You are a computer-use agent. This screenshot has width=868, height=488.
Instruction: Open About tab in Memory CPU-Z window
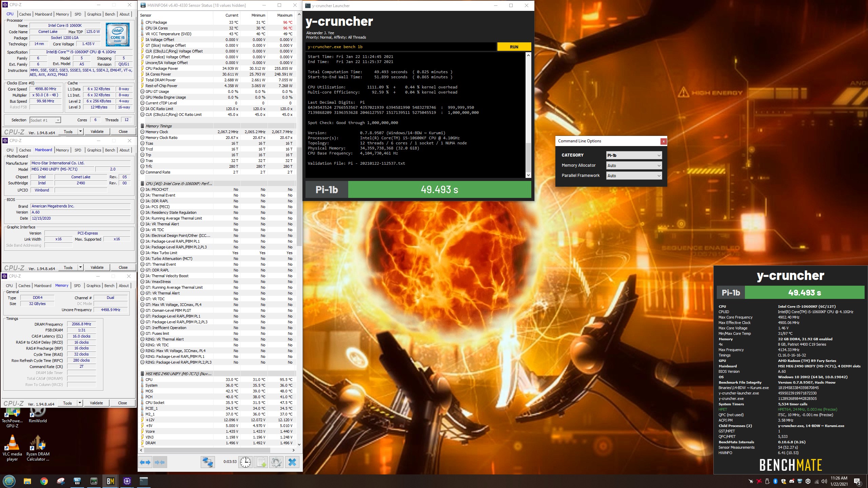[x=124, y=286]
